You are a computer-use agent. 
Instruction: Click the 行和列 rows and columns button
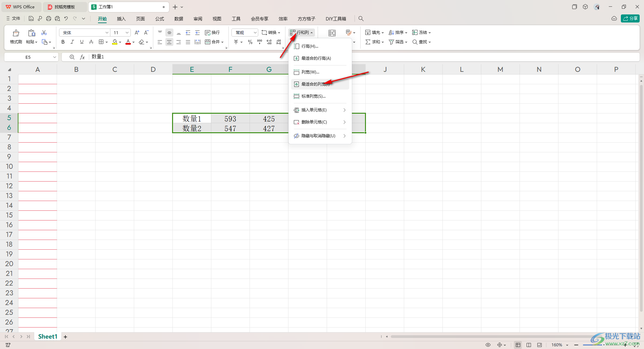pos(302,33)
